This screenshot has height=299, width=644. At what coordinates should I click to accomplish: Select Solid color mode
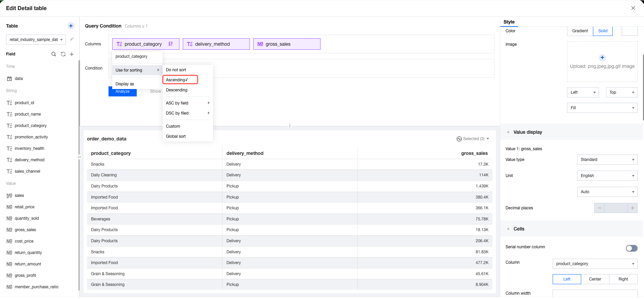(x=603, y=31)
